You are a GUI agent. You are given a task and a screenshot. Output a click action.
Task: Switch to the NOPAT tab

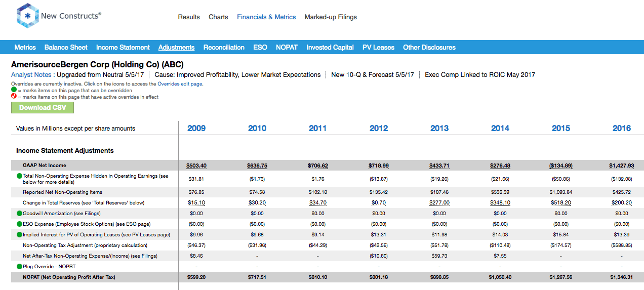(287, 48)
